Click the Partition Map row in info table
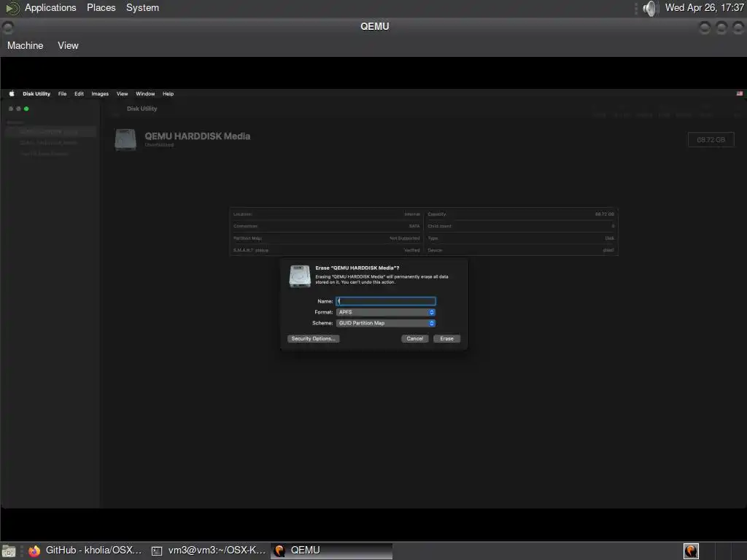747x560 pixels. click(327, 238)
